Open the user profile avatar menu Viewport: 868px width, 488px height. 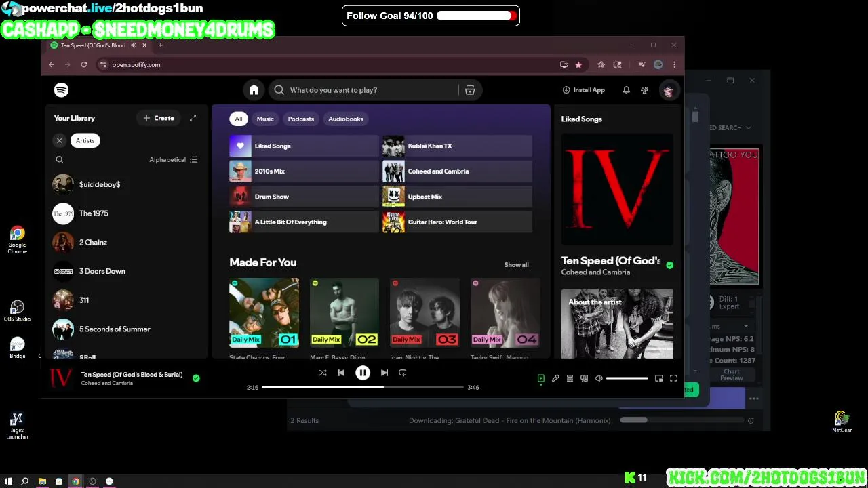(x=668, y=90)
